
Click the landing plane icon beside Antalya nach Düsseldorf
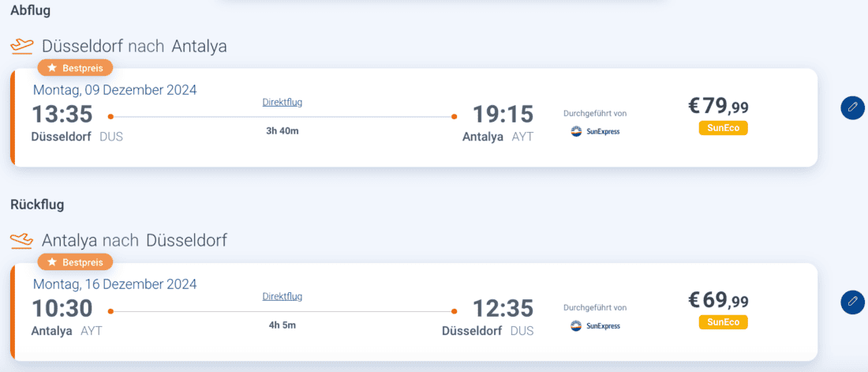[x=22, y=239]
